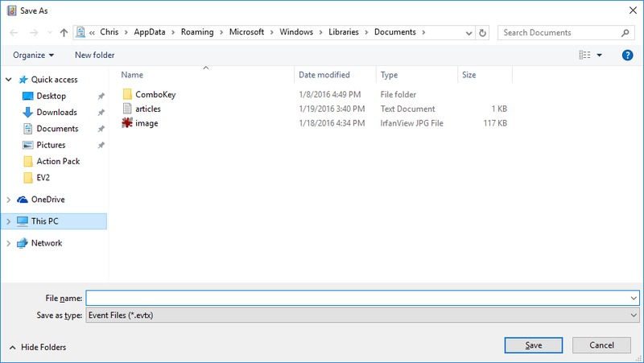Collapse the Quick access section
This screenshot has height=363, width=644.
click(9, 80)
